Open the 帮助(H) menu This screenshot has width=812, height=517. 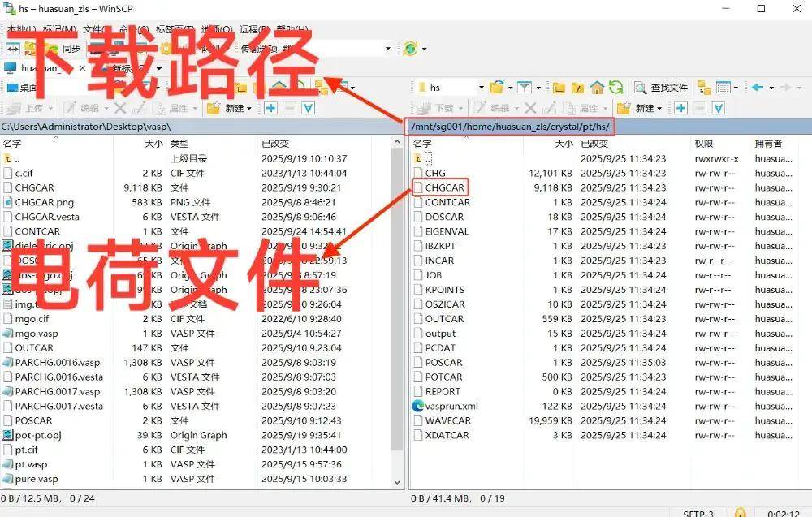(291, 30)
